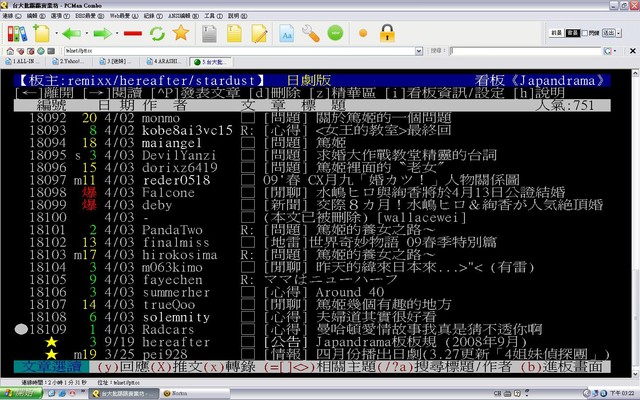Click the terminal screen icon beside the globe

[51, 51]
